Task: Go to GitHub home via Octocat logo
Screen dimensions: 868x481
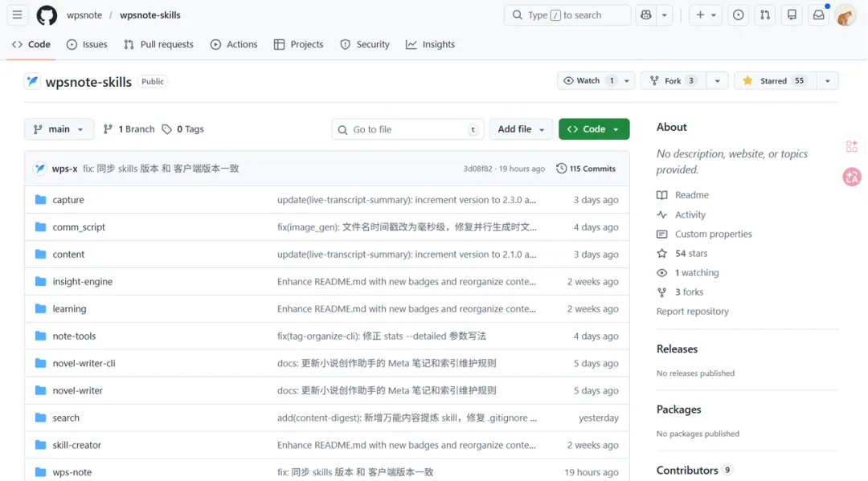Action: [x=47, y=15]
